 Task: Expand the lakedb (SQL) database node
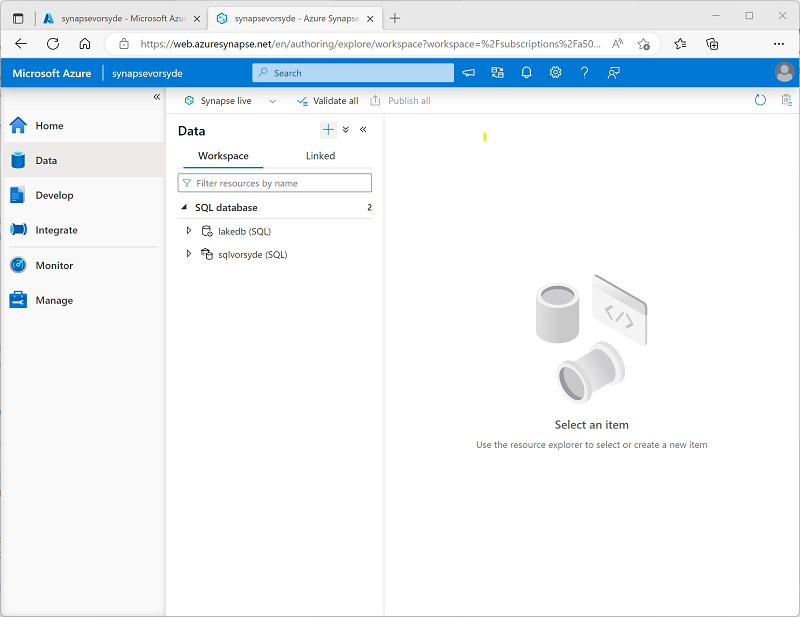click(189, 231)
